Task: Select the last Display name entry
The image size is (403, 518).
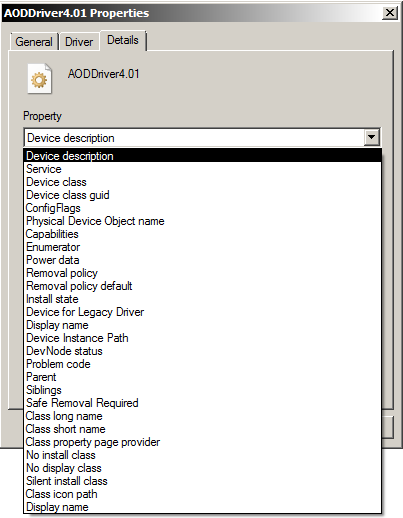Action: [x=203, y=507]
